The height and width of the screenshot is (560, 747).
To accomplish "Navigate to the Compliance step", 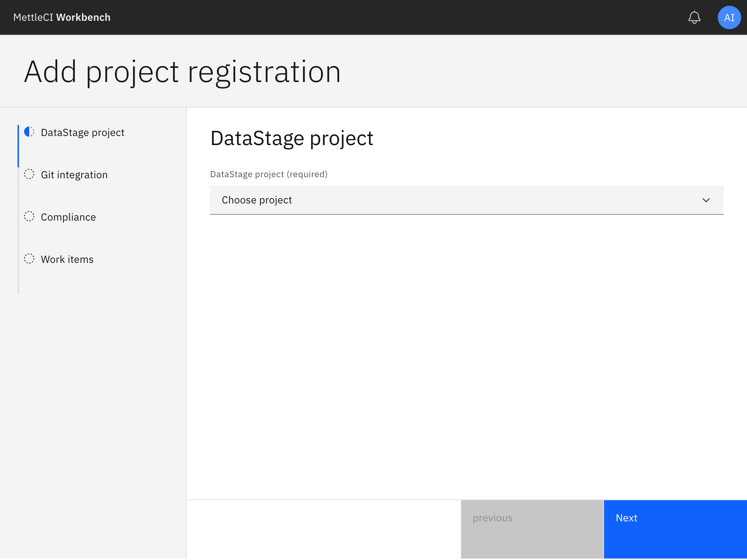I will [68, 217].
